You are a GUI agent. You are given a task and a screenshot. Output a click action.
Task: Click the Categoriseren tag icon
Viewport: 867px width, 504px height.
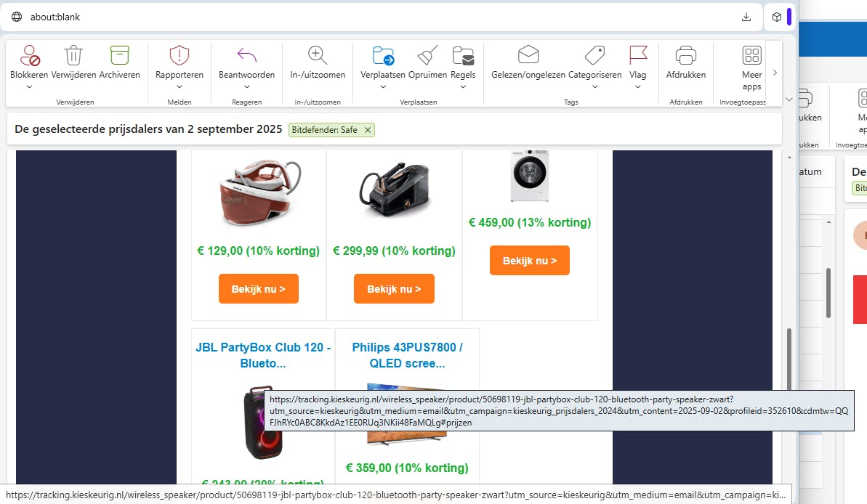pos(595,55)
